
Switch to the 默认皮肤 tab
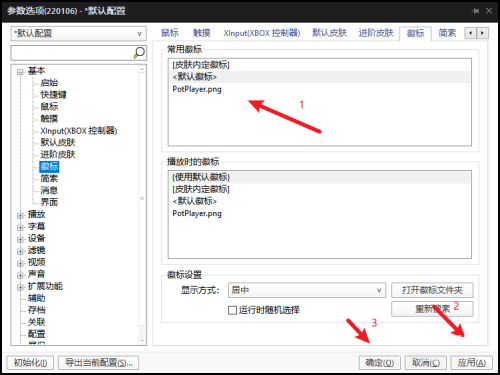point(329,33)
